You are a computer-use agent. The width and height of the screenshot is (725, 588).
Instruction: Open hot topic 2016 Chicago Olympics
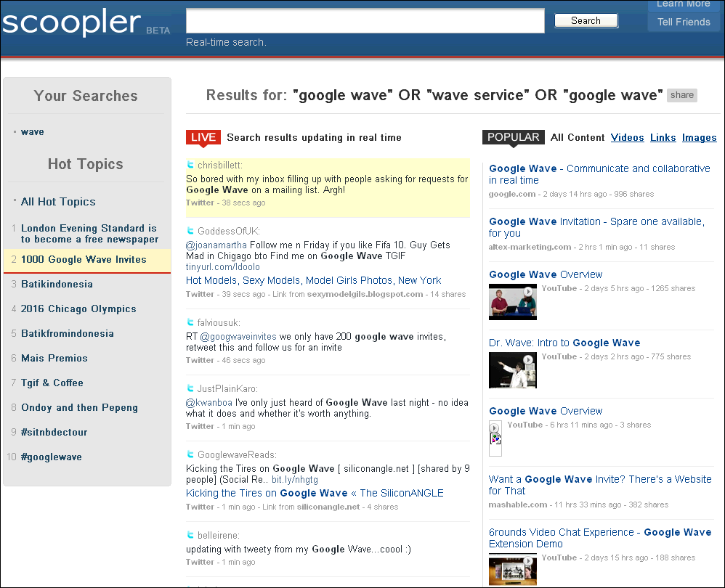coord(78,309)
